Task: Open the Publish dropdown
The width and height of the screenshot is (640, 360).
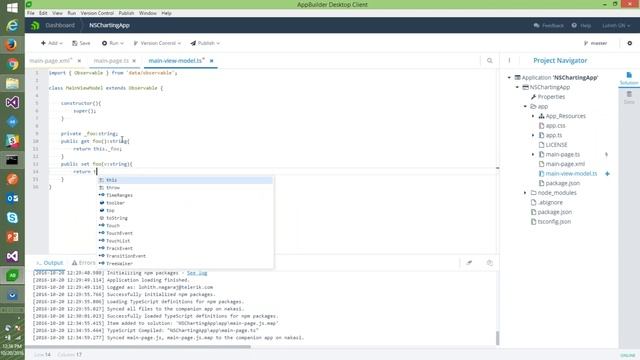Action: pyautogui.click(x=205, y=43)
